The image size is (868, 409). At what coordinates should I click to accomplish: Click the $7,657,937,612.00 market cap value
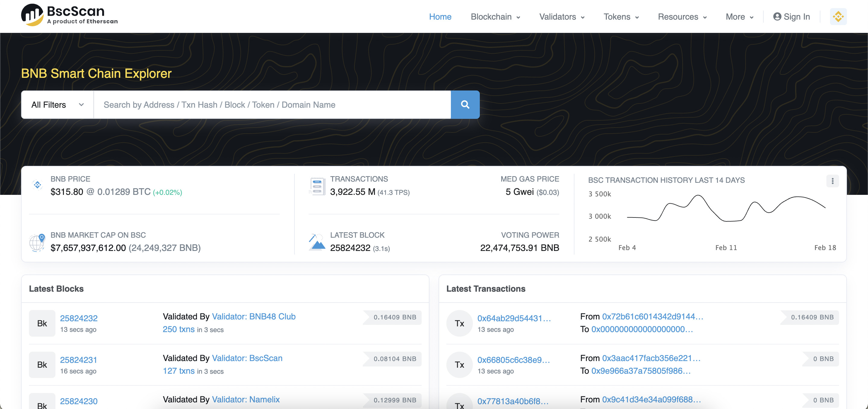click(x=88, y=248)
